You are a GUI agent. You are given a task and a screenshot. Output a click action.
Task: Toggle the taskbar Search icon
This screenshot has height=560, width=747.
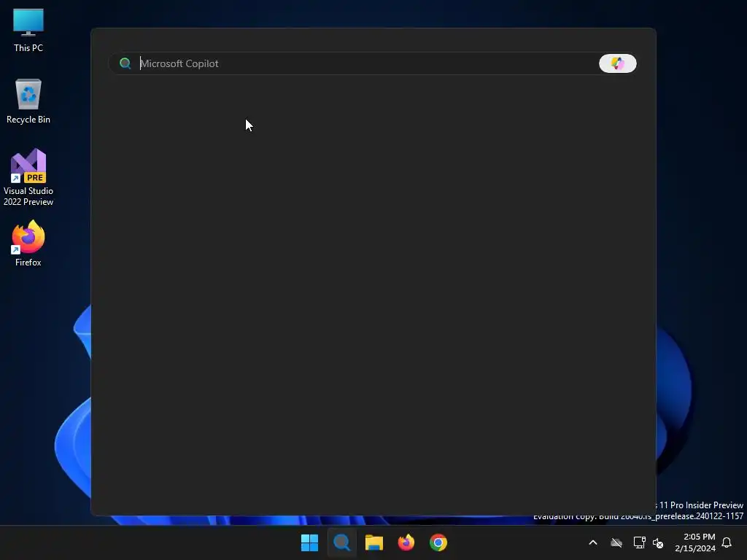pyautogui.click(x=341, y=542)
